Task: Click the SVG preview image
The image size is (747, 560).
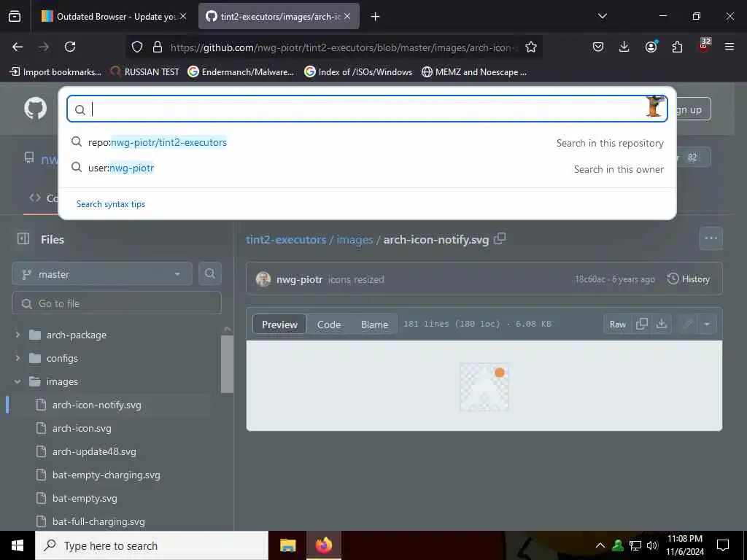Action: click(484, 386)
